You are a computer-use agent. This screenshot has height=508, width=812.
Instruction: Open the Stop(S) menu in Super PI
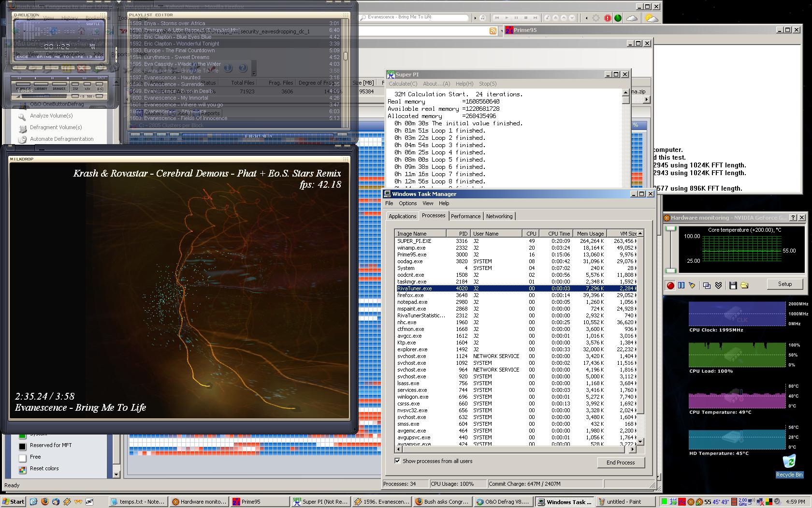pyautogui.click(x=487, y=84)
